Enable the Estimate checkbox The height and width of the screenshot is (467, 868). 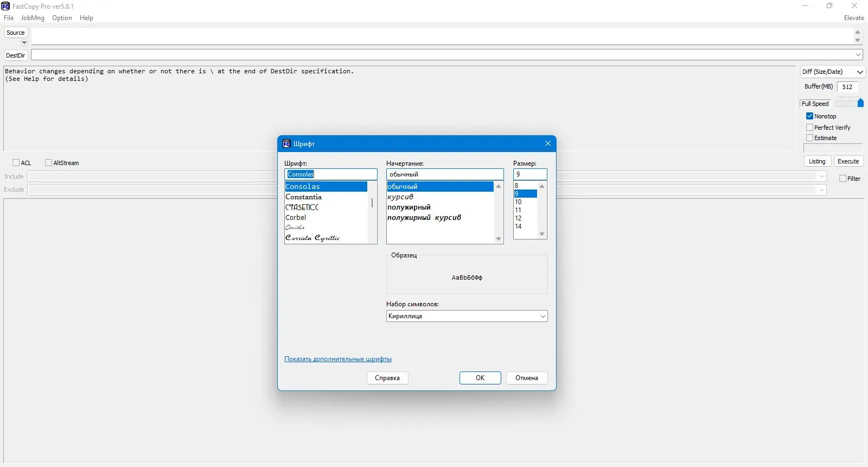pyautogui.click(x=809, y=138)
